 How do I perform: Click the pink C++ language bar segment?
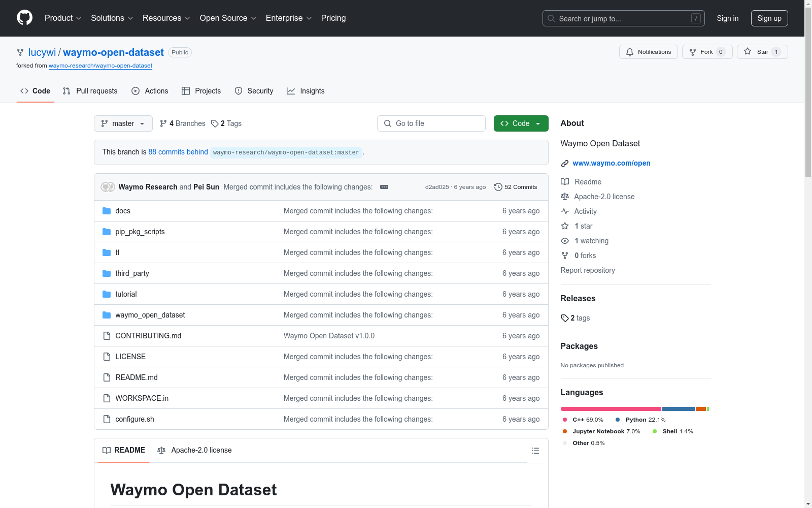pos(611,409)
